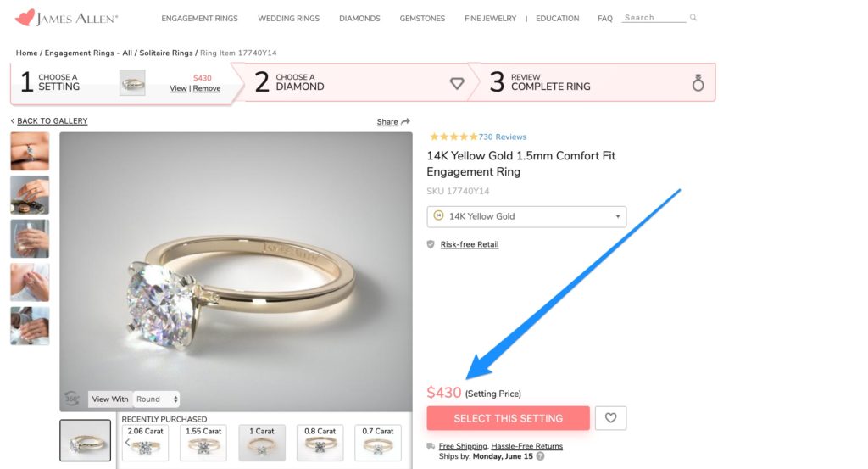Click the James Allen heart logo
The image size is (868, 469).
pyautogui.click(x=25, y=17)
